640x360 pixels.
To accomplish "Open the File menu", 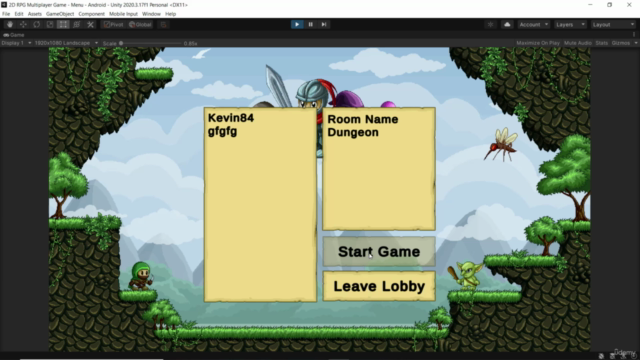I will (x=6, y=14).
